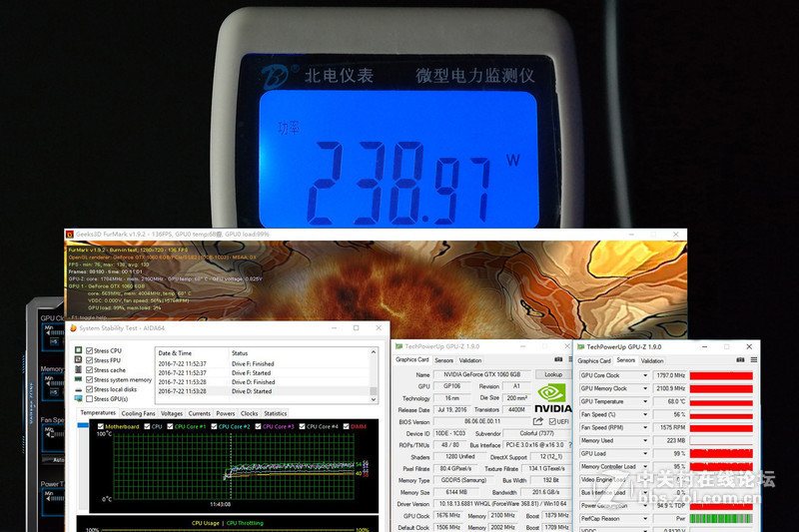Click the Stress FPU icon in AIDA64
799x532 pixels.
[x=79, y=360]
